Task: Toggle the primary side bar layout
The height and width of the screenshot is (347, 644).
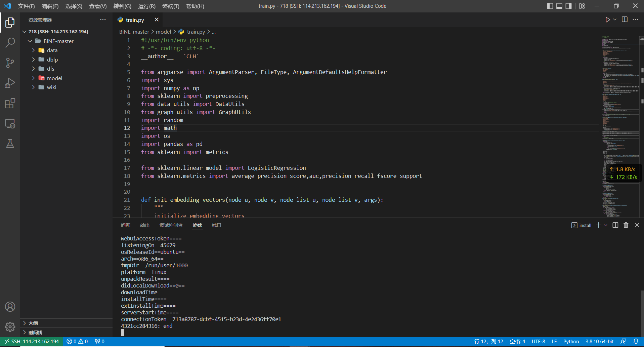Action: (x=550, y=6)
